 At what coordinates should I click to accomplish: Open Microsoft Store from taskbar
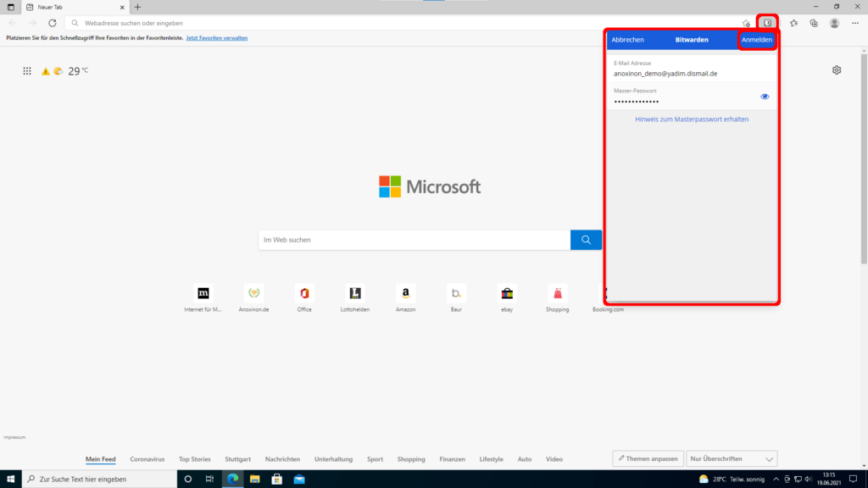pyautogui.click(x=277, y=480)
